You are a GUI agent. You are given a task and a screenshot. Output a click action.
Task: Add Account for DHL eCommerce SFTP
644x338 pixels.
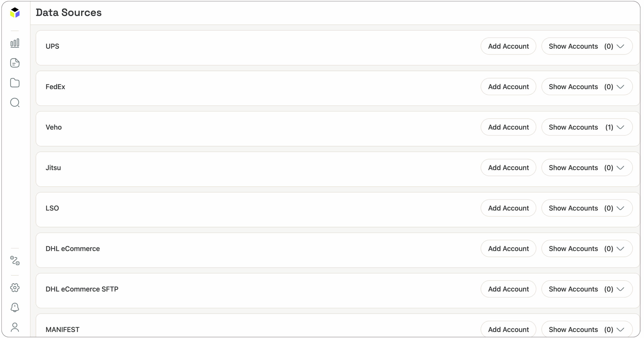[508, 289]
